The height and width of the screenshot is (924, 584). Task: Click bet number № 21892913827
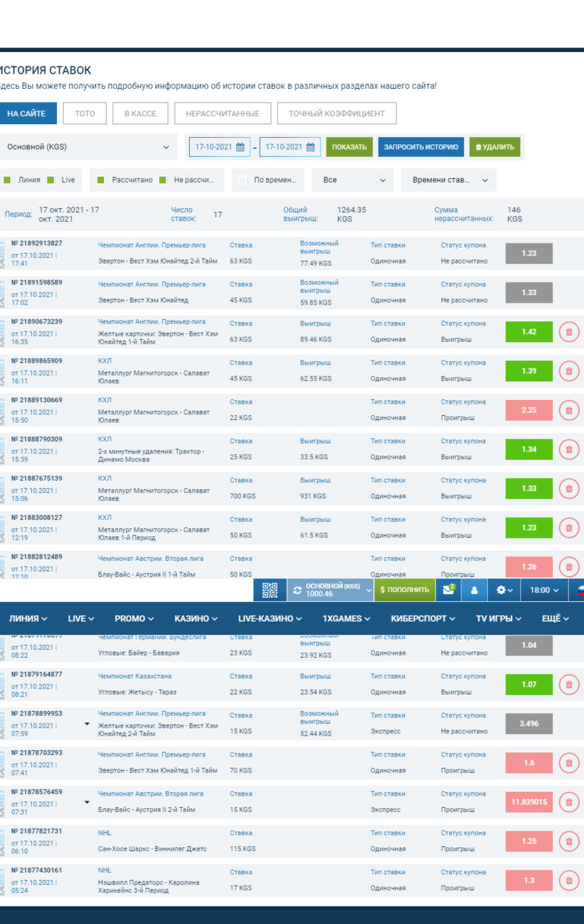pyautogui.click(x=37, y=243)
